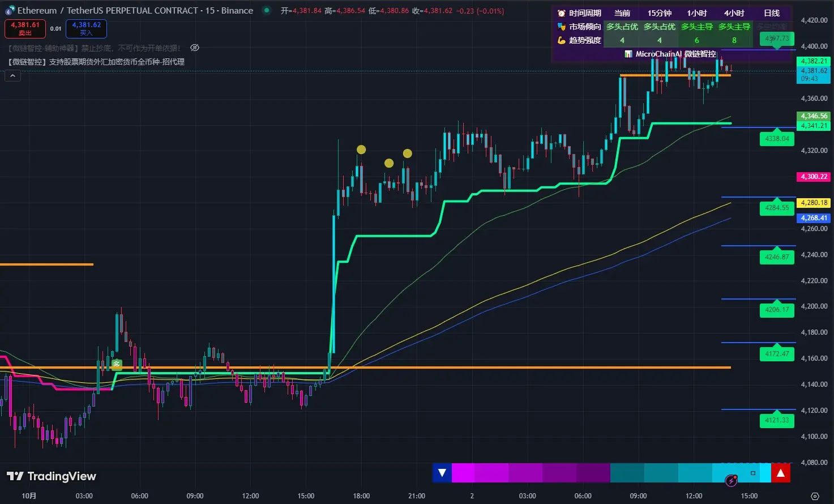Click the 21:00 time axis label

tap(417, 496)
